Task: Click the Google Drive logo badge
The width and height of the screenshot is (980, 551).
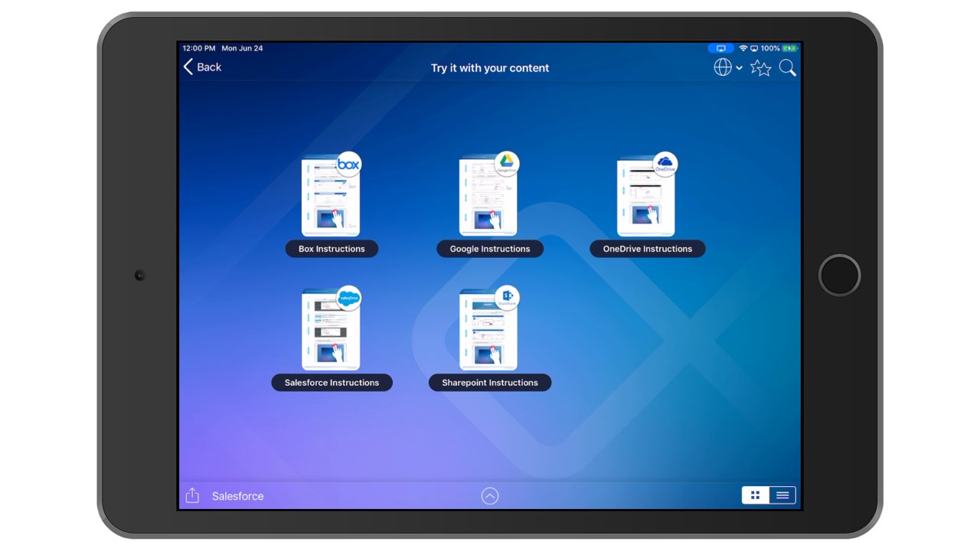Action: [x=506, y=164]
